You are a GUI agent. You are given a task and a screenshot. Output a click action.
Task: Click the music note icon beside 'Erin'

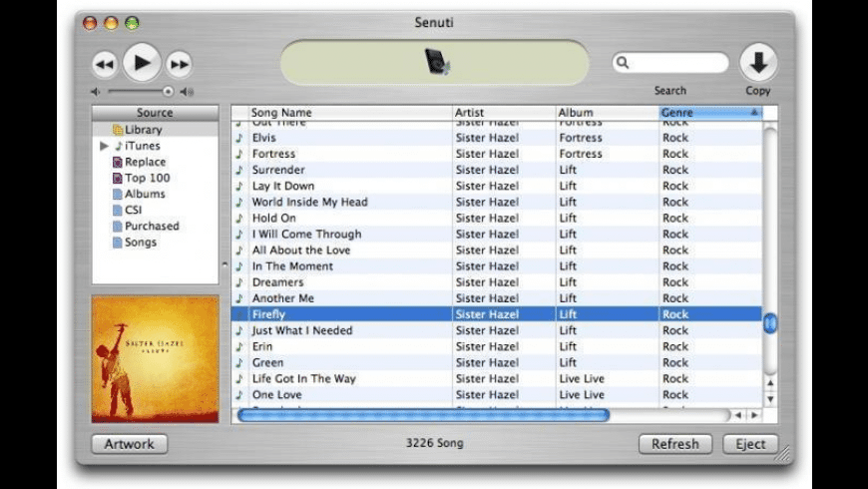tap(239, 346)
